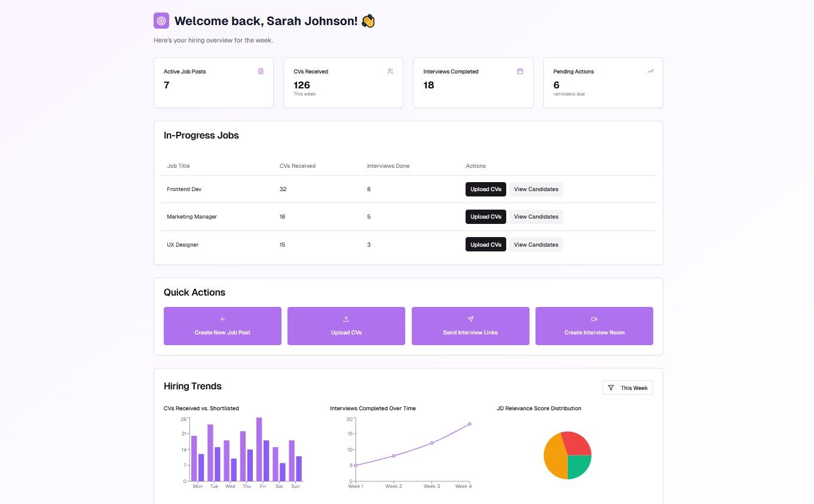Click calendar icon on Interviews Completed card
Screen dimensions: 814x504
coord(520,71)
